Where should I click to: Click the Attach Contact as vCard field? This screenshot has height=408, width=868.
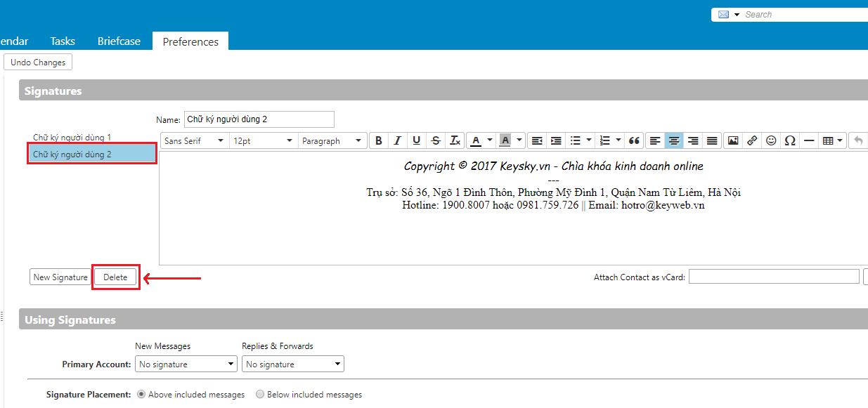pos(774,277)
